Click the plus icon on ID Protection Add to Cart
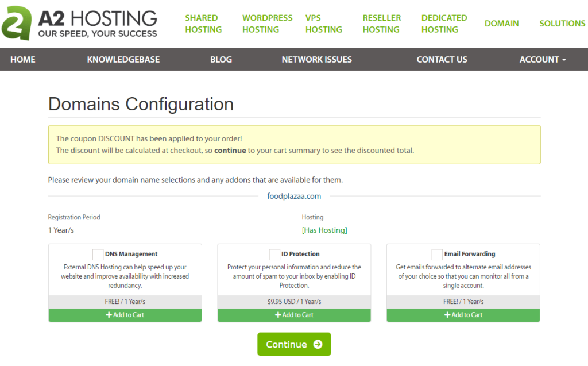 pos(278,315)
